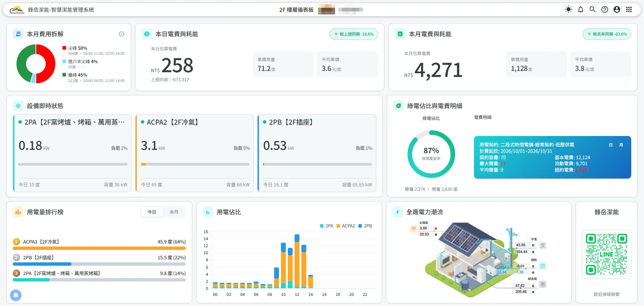The height and width of the screenshot is (306, 644).
Task: Click 用電量排行榜 bar chart icon
Action: [18, 212]
